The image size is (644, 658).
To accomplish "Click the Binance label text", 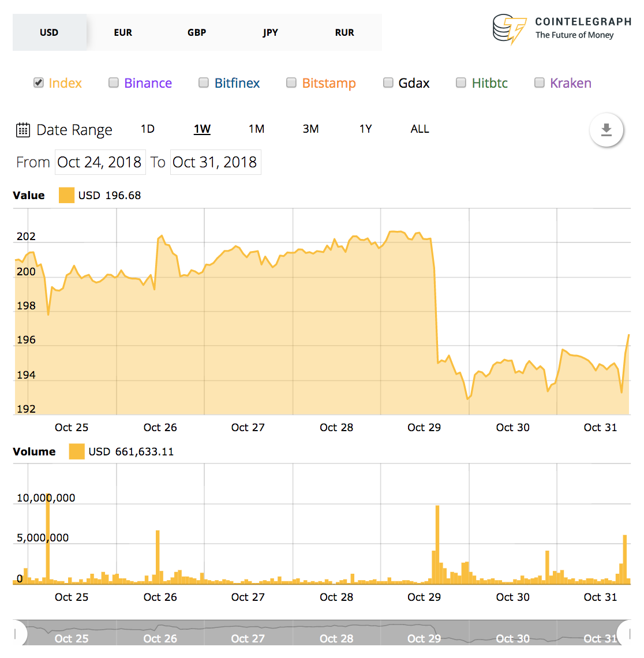I will click(x=148, y=83).
